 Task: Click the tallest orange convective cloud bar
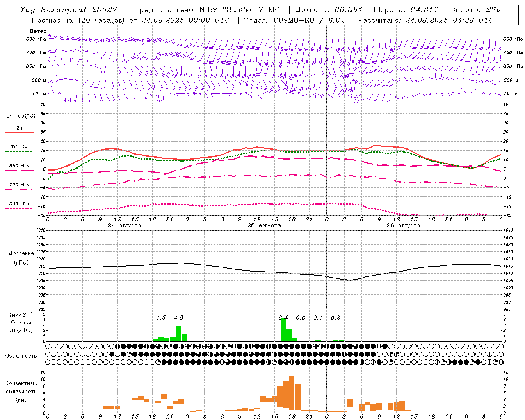[x=292, y=393]
